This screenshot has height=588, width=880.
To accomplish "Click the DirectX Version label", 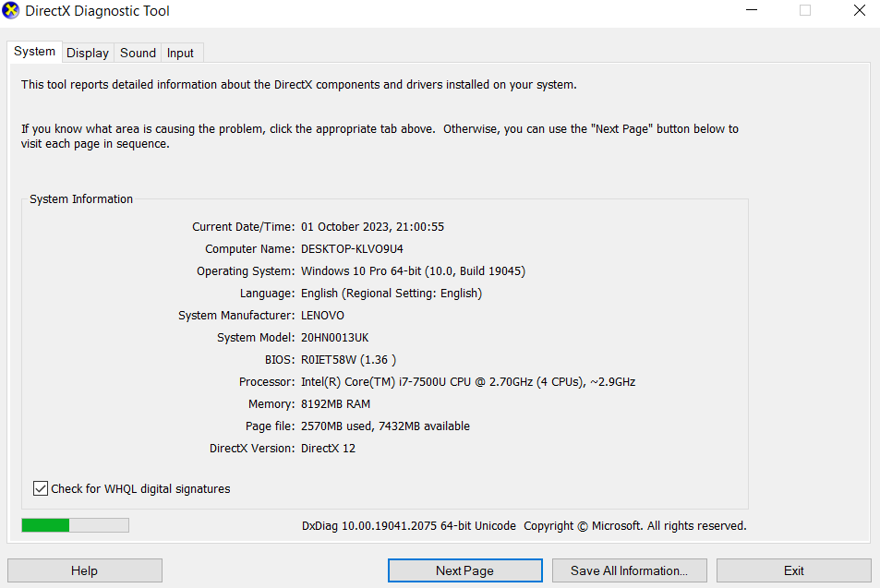I will [x=252, y=449].
